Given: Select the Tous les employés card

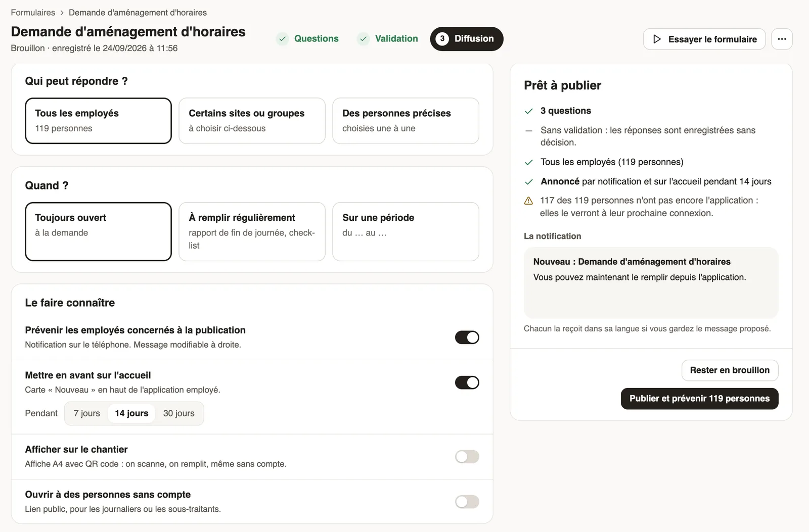Looking at the screenshot, I should 98,121.
